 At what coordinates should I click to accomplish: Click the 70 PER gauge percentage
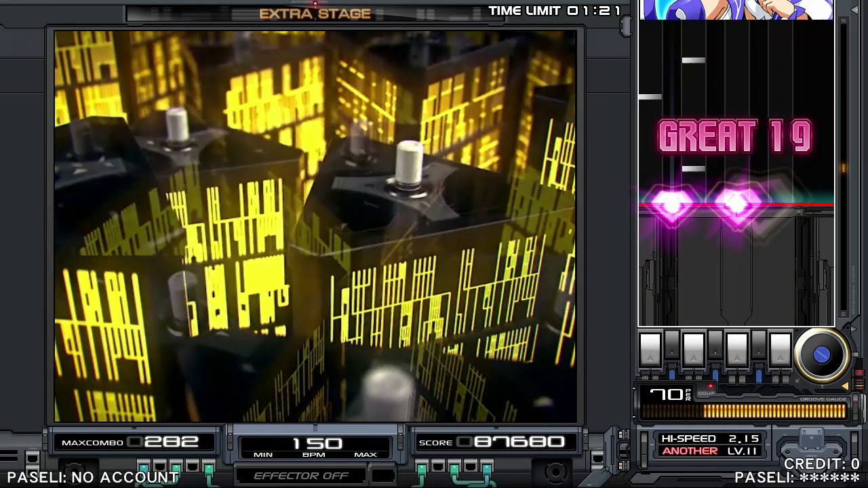coord(670,394)
